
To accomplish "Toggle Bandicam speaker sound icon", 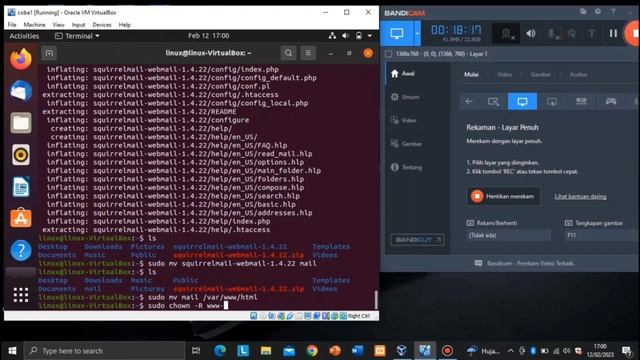I will tap(531, 34).
